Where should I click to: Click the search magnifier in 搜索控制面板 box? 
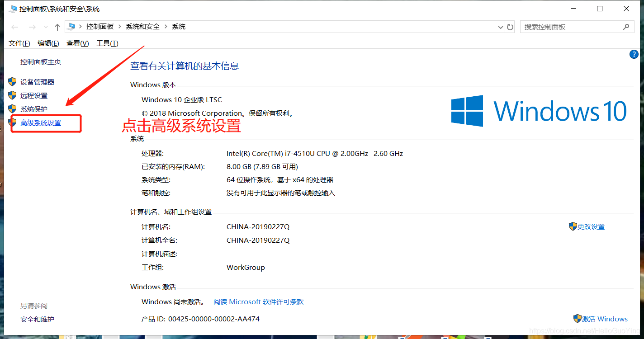click(x=626, y=27)
